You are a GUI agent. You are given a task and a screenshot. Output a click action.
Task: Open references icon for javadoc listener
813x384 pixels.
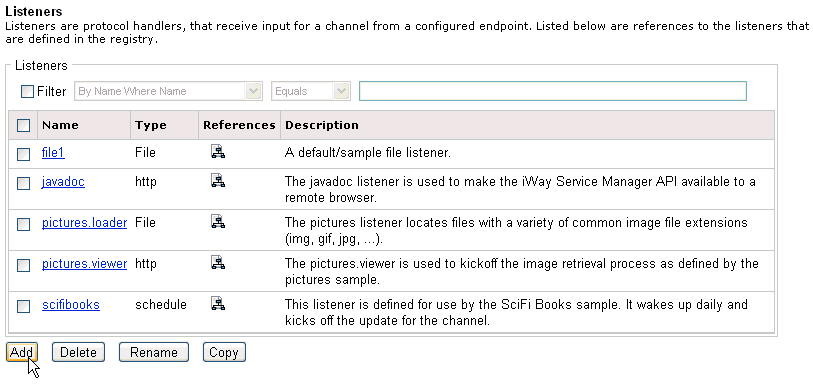[x=218, y=180]
